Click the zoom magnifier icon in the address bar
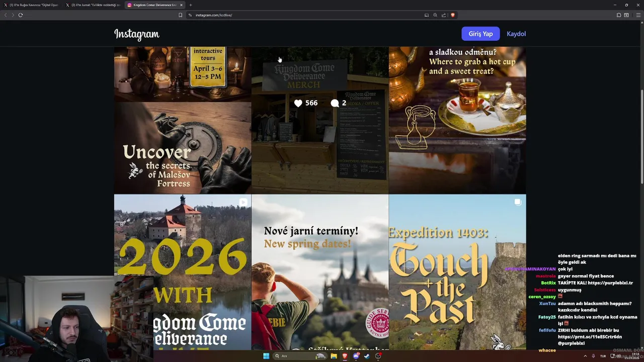This screenshot has width=644, height=362. tap(435, 15)
